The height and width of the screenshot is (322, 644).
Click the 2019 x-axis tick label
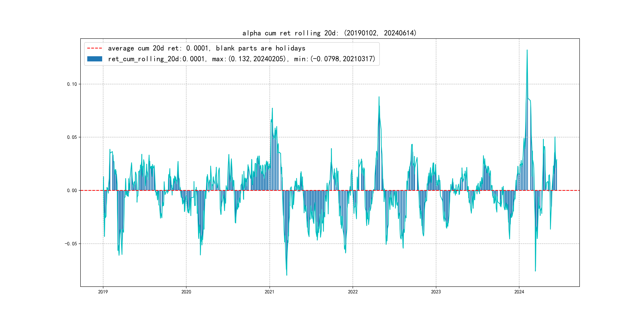(x=103, y=292)
